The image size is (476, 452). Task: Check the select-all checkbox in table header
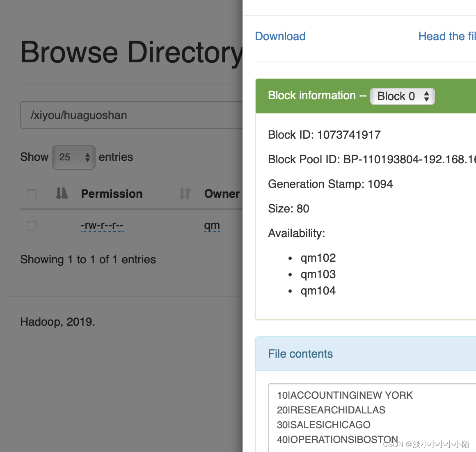pyautogui.click(x=31, y=194)
